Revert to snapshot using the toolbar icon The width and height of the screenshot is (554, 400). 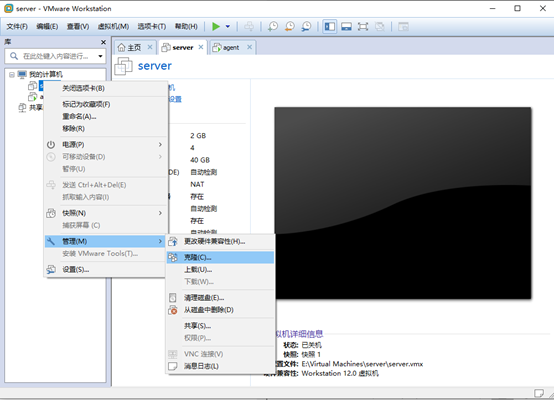pyautogui.click(x=289, y=27)
